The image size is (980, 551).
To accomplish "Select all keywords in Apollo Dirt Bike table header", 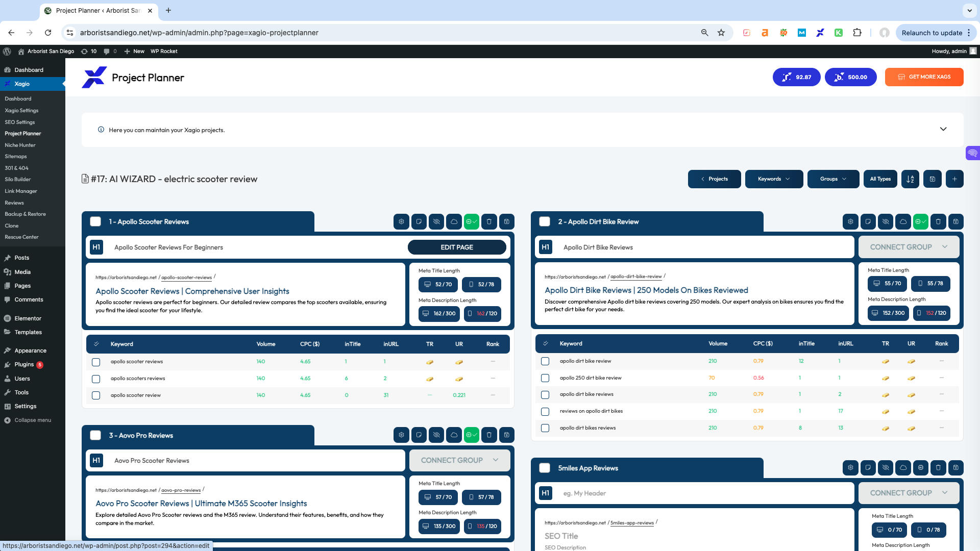I will pos(545,343).
